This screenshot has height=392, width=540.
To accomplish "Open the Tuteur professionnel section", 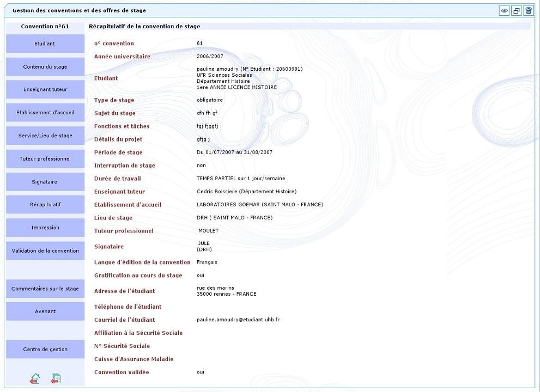I will (45, 159).
